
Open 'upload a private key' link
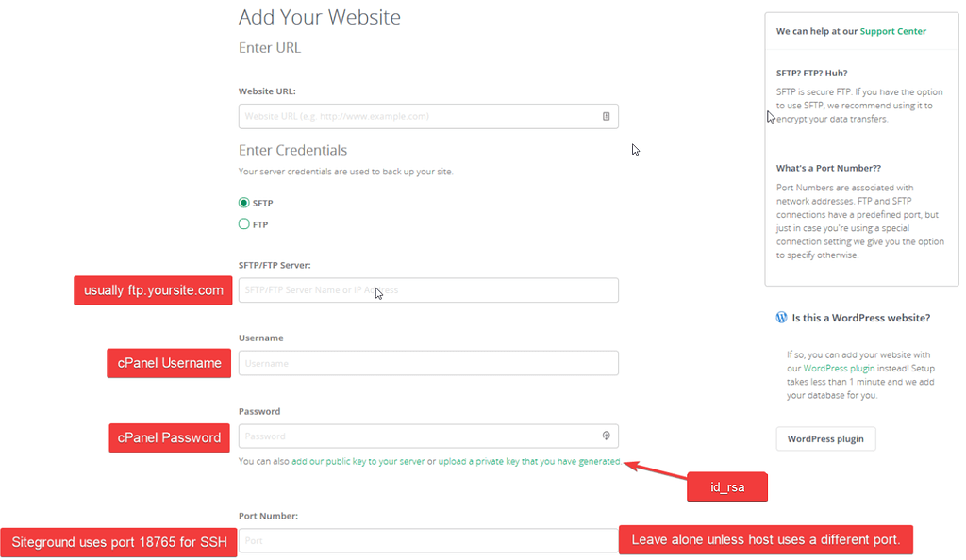click(x=478, y=462)
